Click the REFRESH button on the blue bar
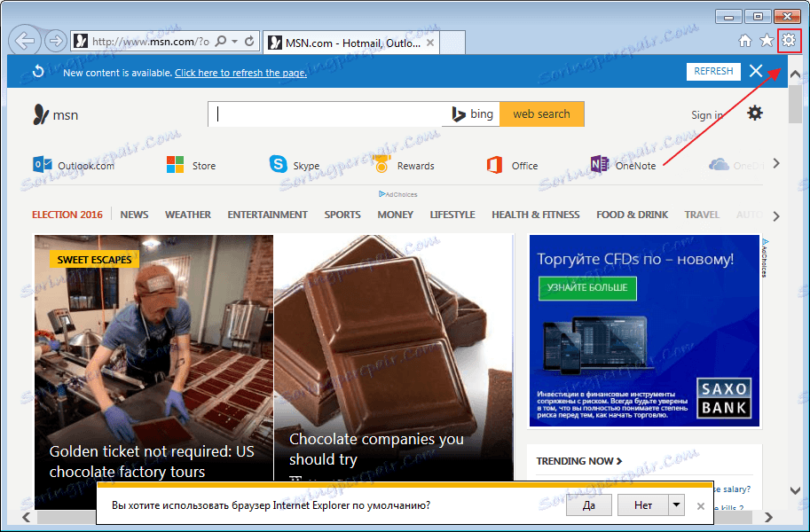 (x=712, y=71)
